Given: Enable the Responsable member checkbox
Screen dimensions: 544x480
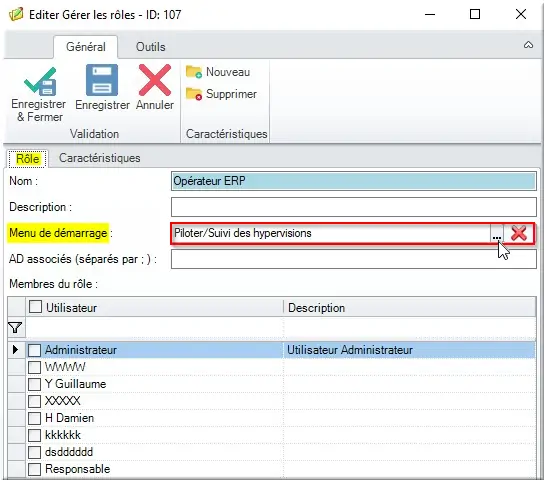Looking at the screenshot, I should coord(34,469).
